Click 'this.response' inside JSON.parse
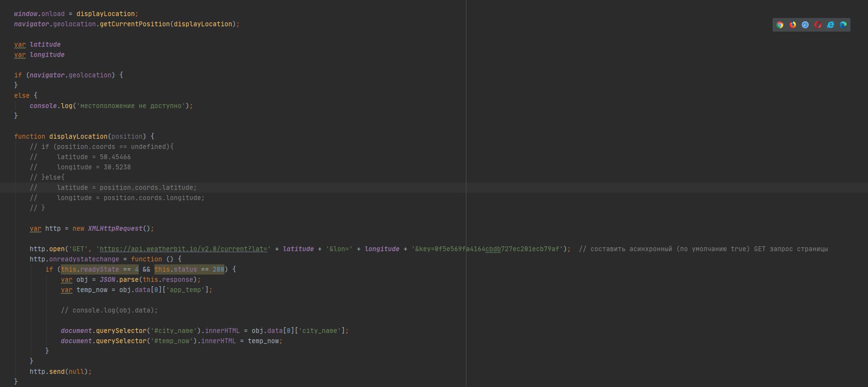Viewport: 868px width, 387px height. click(168, 279)
